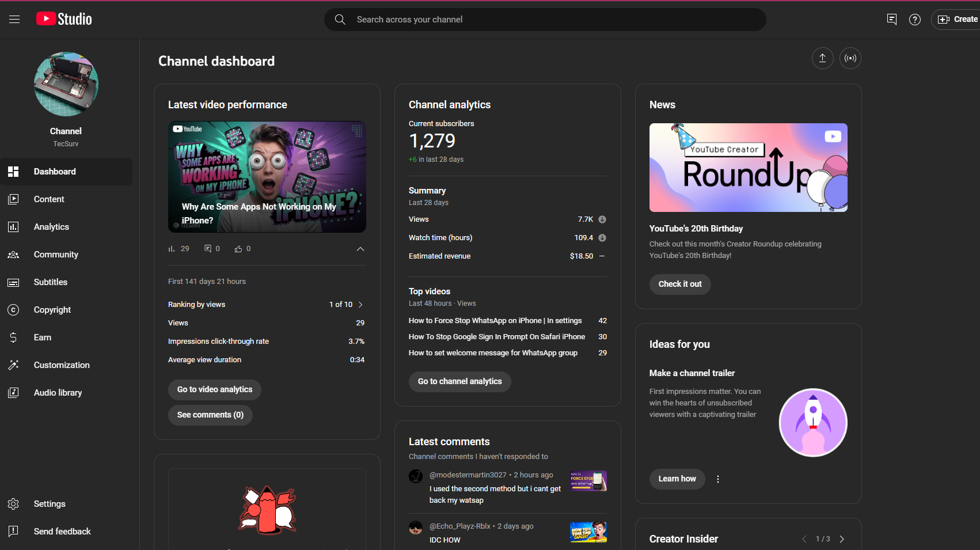Screen dimensions: 980x550
Task: Click the YouTube Studio logo
Action: click(64, 19)
